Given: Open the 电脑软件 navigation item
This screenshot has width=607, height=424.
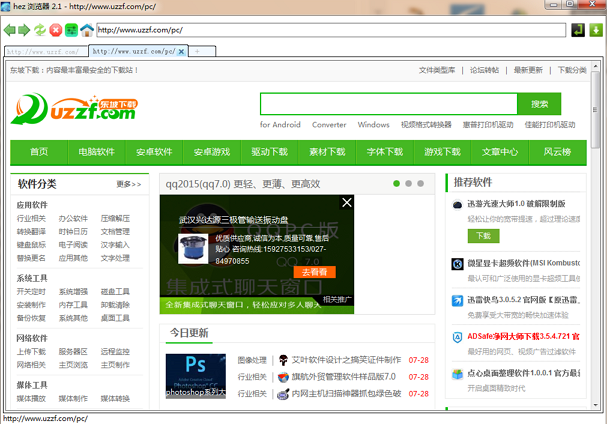Looking at the screenshot, I should 96,152.
